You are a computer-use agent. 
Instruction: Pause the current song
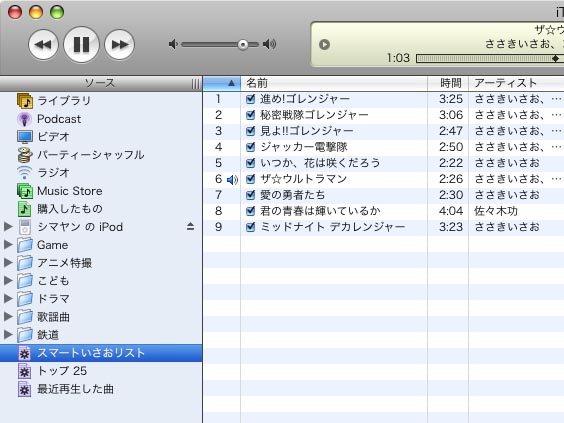81,45
